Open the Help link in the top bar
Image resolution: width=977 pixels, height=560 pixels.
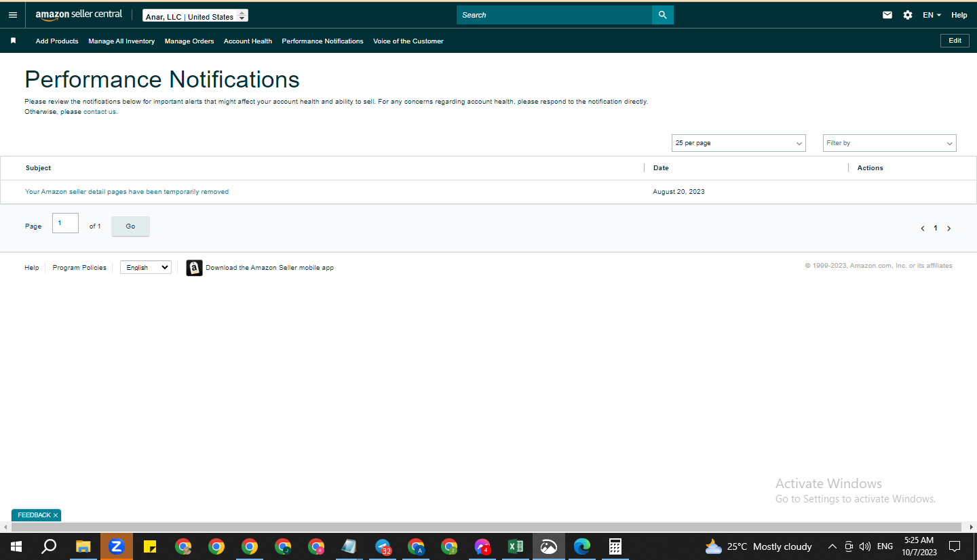tap(959, 15)
